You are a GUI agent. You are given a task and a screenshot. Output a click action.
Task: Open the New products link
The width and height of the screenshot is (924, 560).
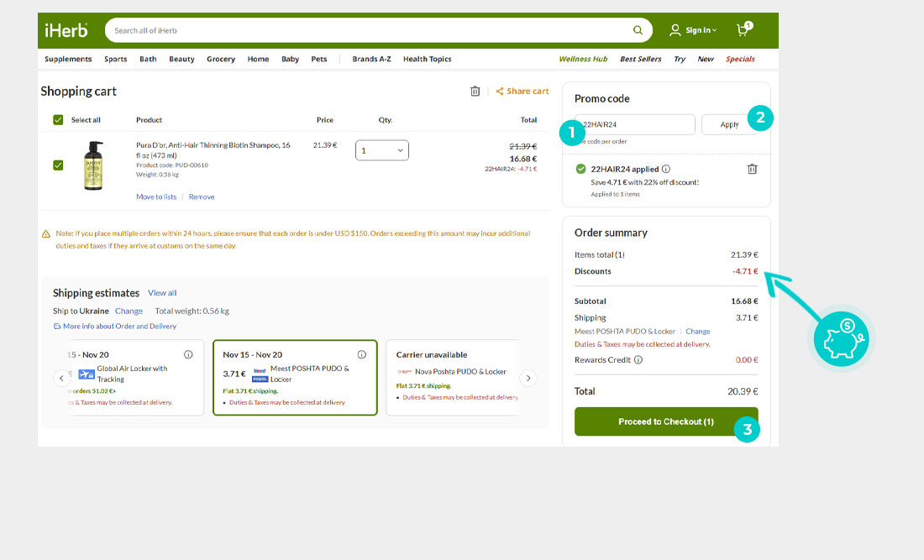pyautogui.click(x=706, y=59)
